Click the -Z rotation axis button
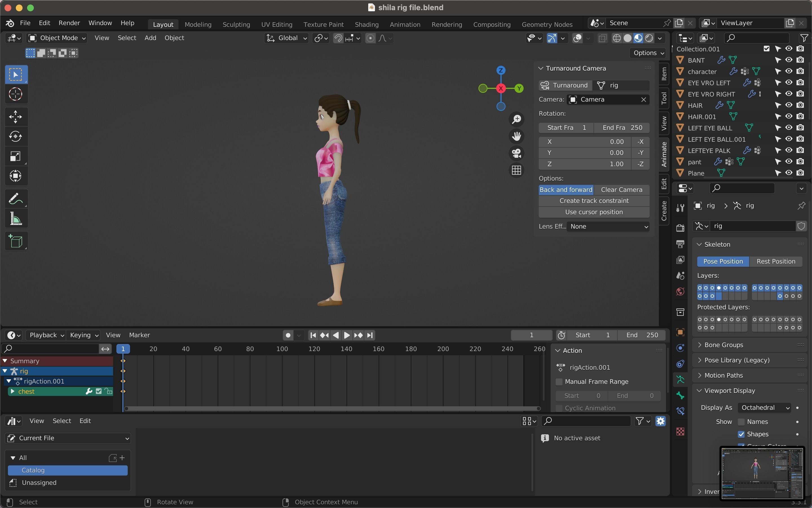 coord(640,164)
